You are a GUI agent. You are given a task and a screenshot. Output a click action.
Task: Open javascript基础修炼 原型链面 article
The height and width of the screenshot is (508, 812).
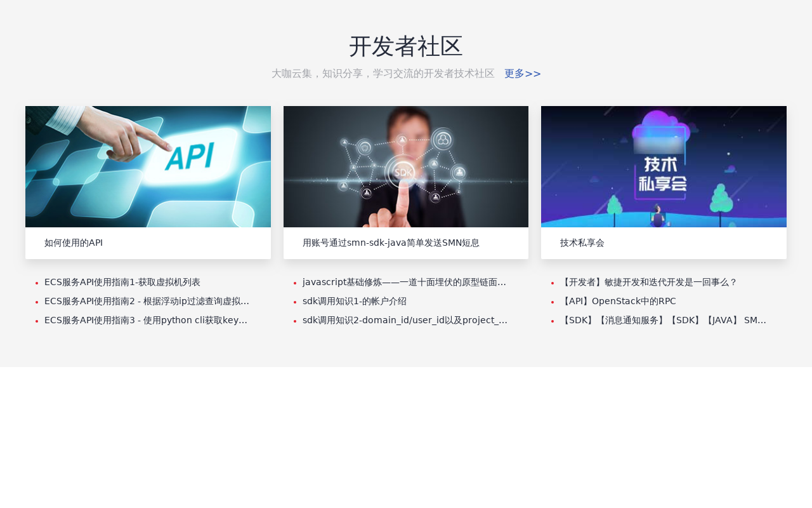[404, 281]
